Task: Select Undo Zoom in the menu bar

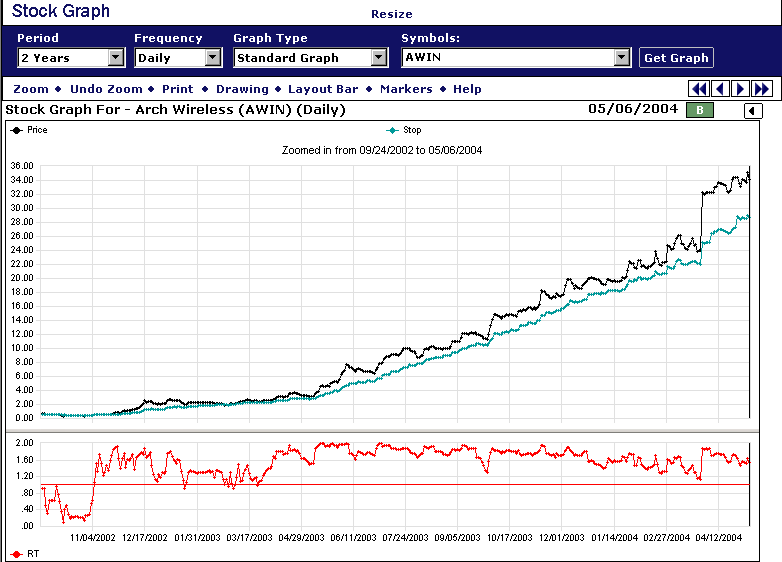Action: (x=106, y=89)
